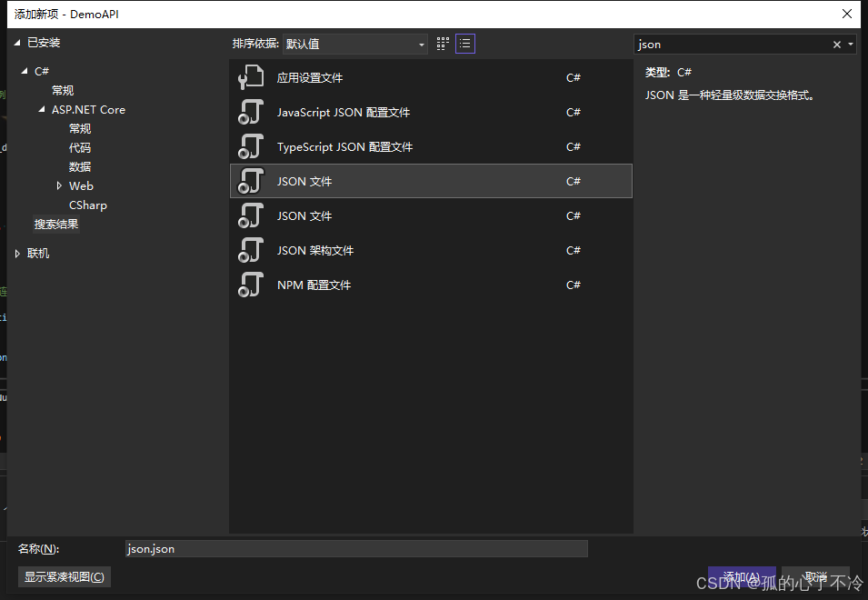This screenshot has width=868, height=600.
Task: Close the 添加新项 dialog
Action: click(847, 14)
